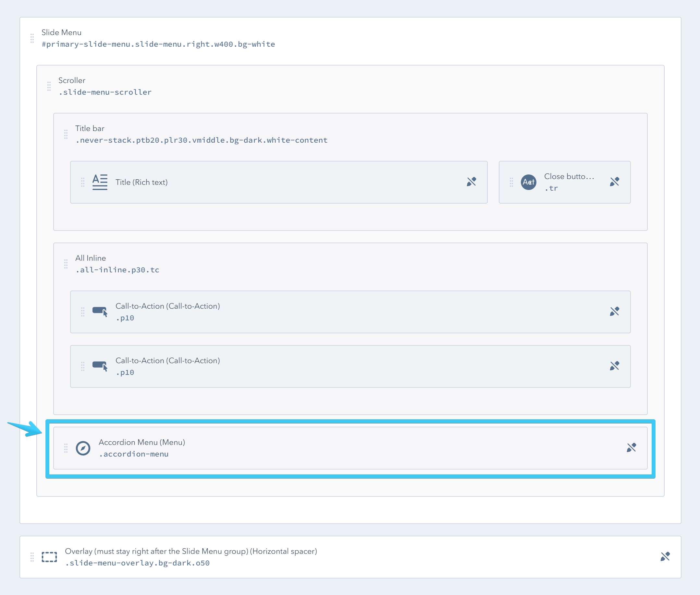Click pin icon on Title Rich text
Image resolution: width=700 pixels, height=595 pixels.
(472, 182)
